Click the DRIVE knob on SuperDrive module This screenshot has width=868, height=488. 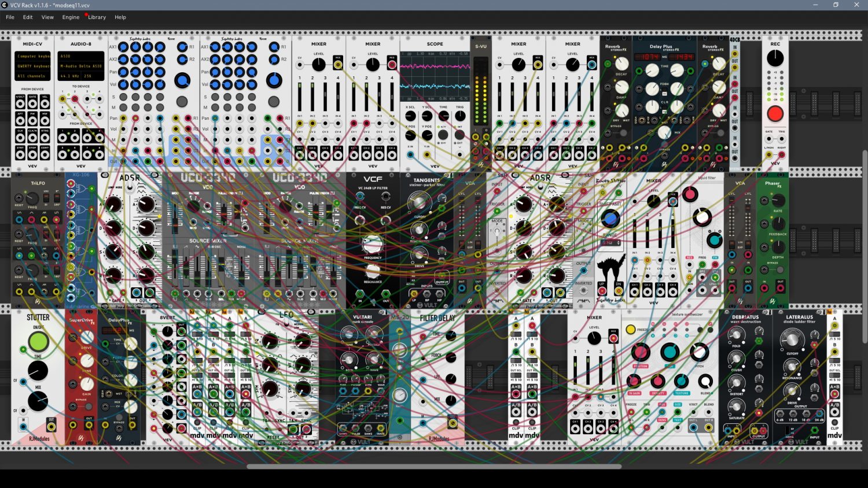[87, 337]
